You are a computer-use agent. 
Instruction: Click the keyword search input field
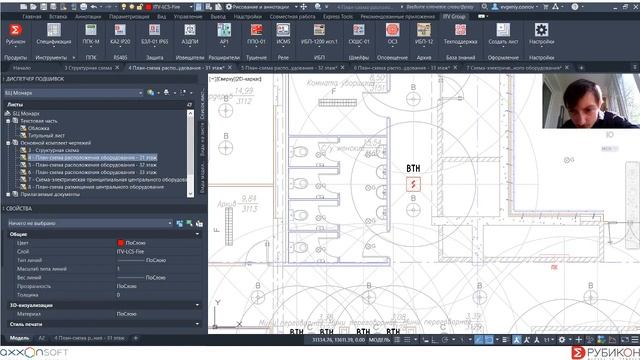click(440, 7)
